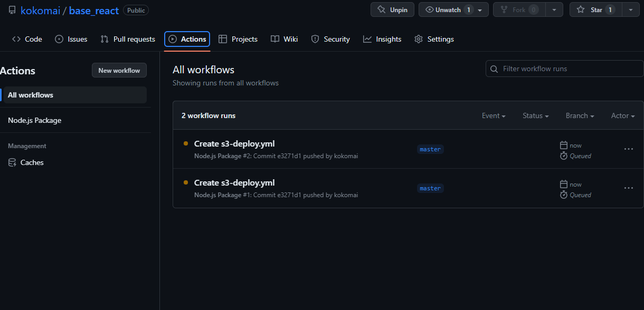Click the Code tab angle-brackets icon
Image resolution: width=644 pixels, height=310 pixels.
point(16,39)
